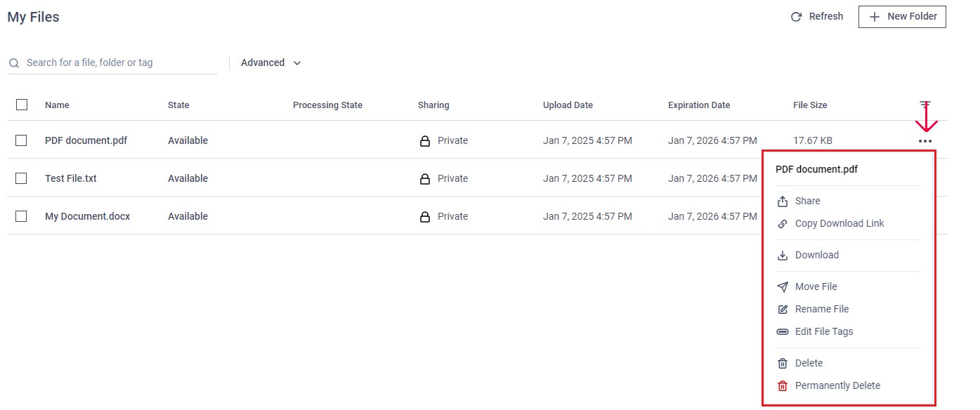Click the Copy Download Link chain icon
Viewport: 980px width, 410px height.
(783, 224)
